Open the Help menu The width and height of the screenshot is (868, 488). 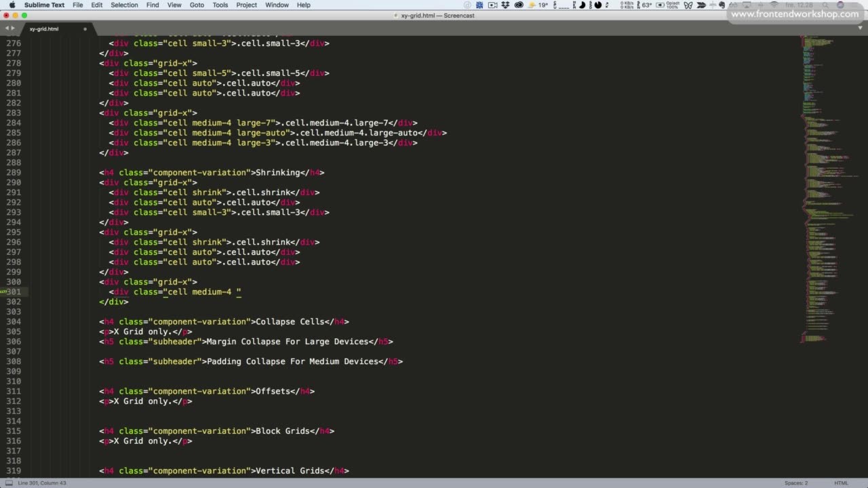tap(304, 5)
